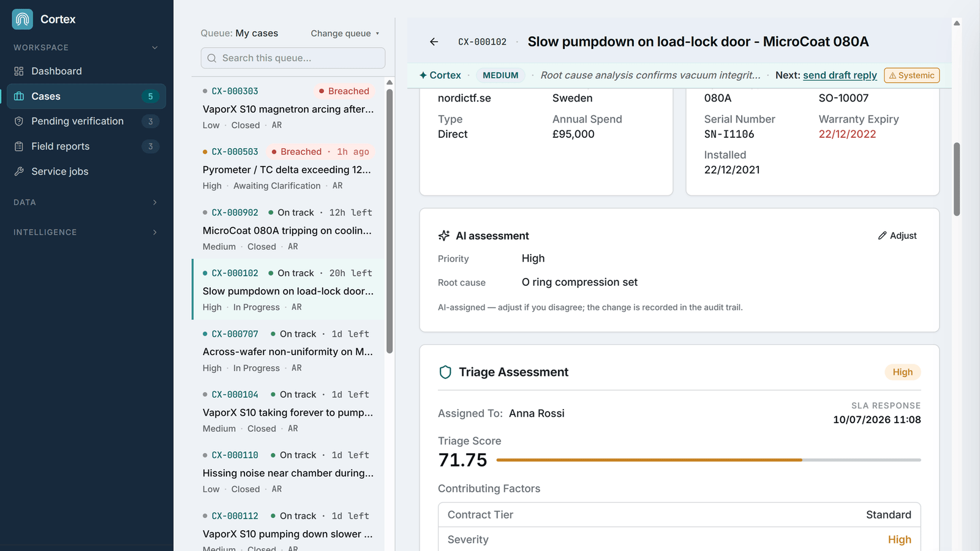Select case CX-000102 Slow pumpdown
This screenshot has width=980, height=551.
tap(288, 289)
